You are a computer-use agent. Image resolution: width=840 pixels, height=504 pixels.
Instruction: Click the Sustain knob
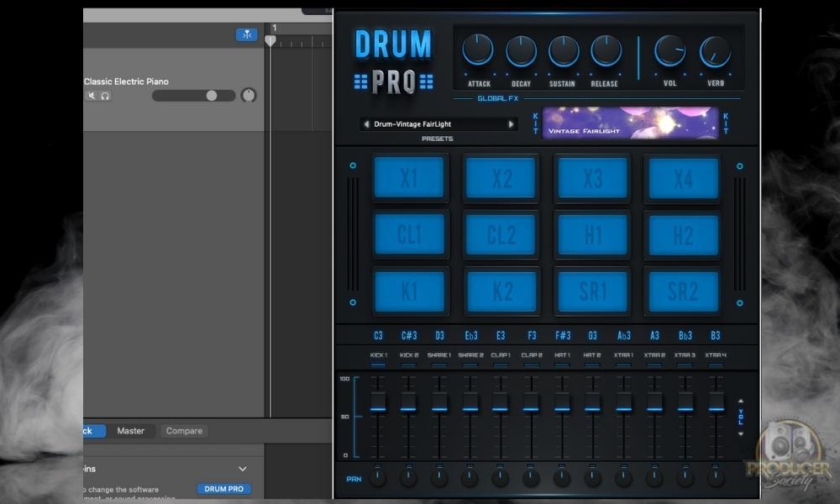[563, 51]
